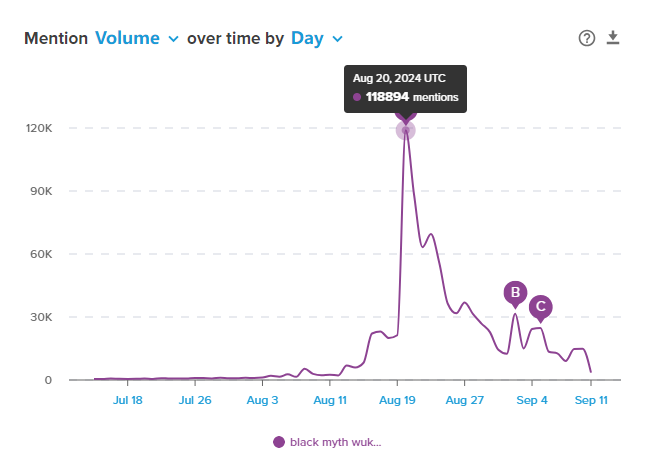
Task: Click the chevron arrow beside Volume
Action: 174,39
